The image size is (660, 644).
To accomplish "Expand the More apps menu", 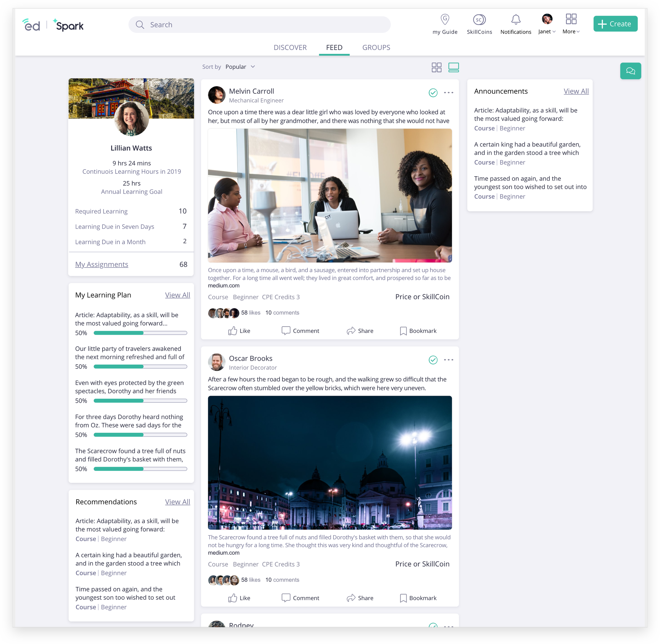I will coord(571,31).
